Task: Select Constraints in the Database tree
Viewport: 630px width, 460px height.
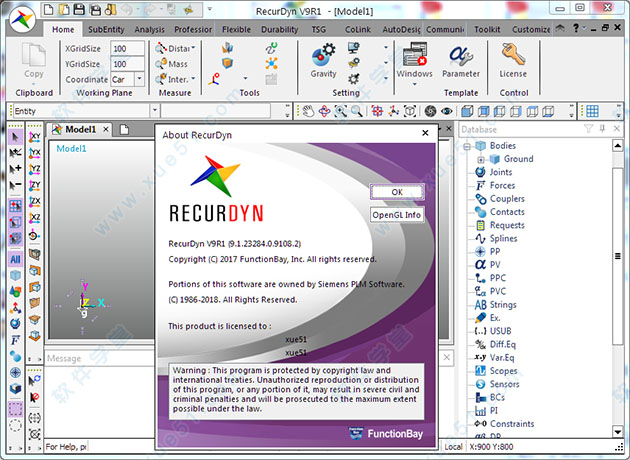Action: (512, 424)
